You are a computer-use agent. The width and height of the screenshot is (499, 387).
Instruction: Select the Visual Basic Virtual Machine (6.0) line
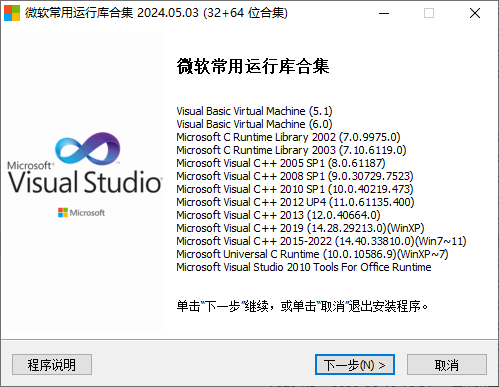coord(254,124)
